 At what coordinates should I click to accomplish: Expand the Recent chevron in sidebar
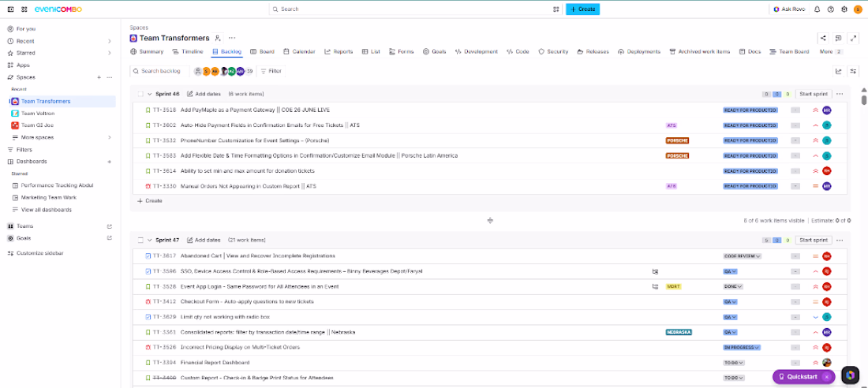[x=109, y=41]
